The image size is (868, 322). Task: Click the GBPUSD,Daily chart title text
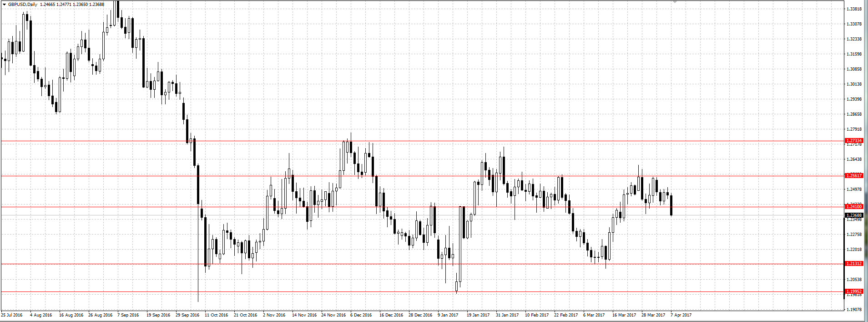click(x=23, y=5)
